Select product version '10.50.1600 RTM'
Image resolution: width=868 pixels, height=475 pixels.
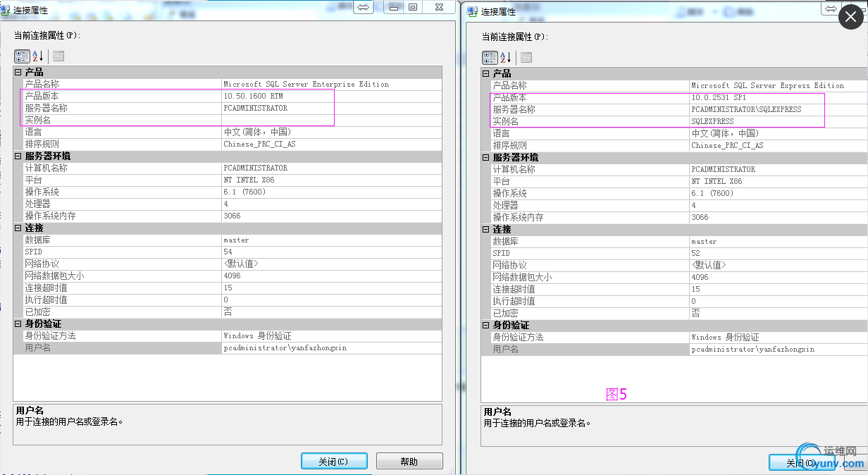[x=252, y=96]
